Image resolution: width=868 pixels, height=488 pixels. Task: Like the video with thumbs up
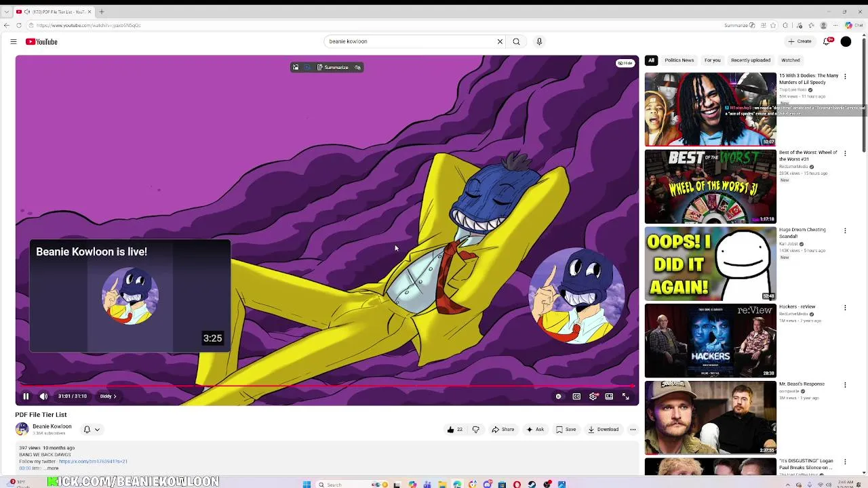pyautogui.click(x=455, y=429)
